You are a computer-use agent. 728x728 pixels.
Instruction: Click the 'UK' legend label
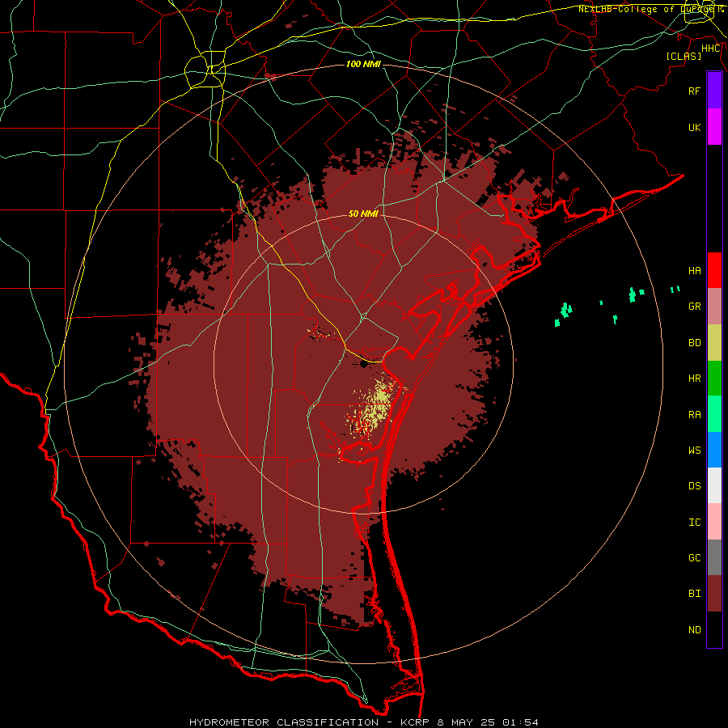tap(695, 127)
